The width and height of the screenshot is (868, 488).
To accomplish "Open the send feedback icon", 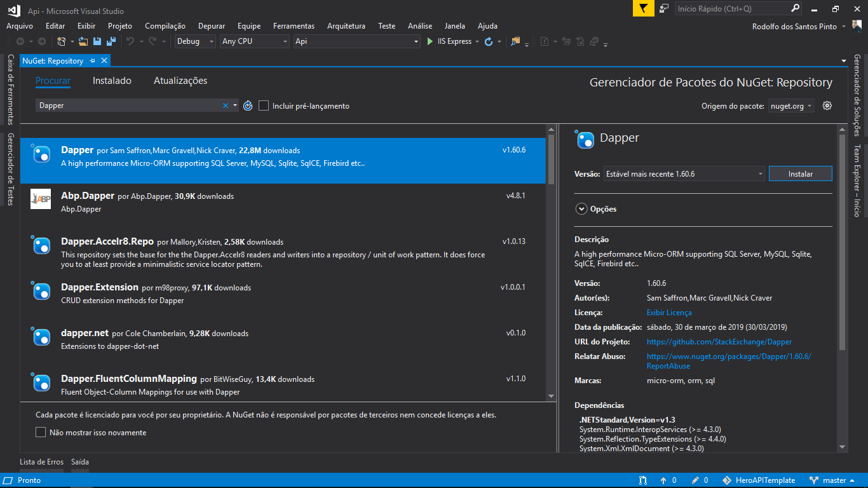I will pyautogui.click(x=664, y=8).
